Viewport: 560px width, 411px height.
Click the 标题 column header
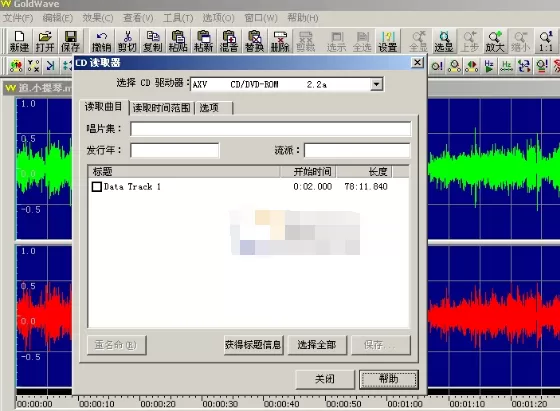[x=184, y=172]
